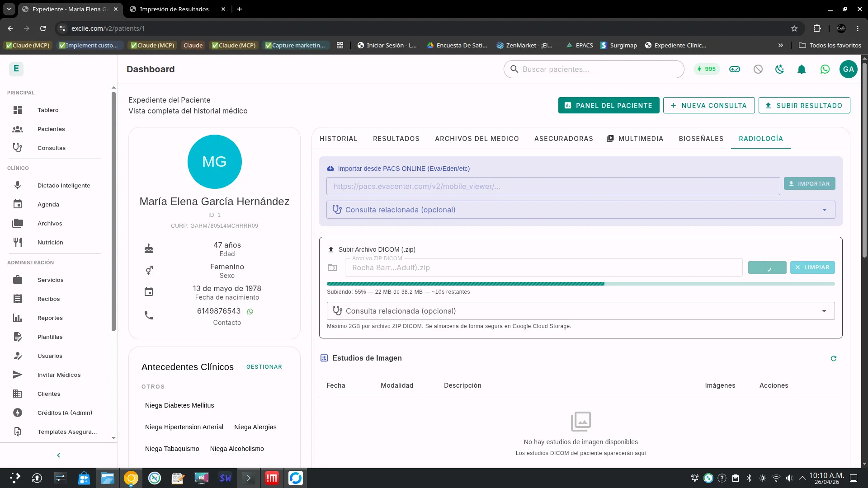Toggle dark mode moon icon

pos(780,69)
